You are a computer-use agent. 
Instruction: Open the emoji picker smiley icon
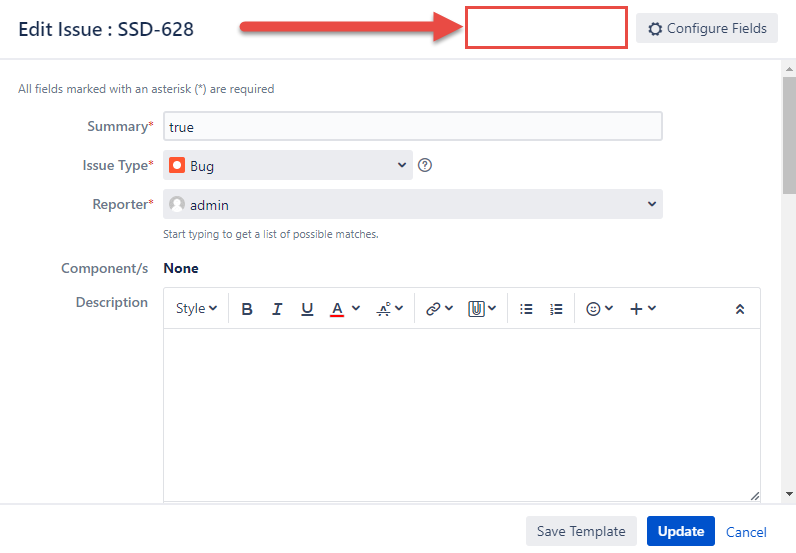593,309
